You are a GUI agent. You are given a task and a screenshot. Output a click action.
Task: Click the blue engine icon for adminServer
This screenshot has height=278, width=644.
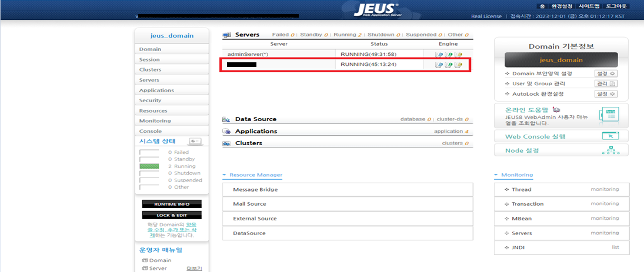click(439, 54)
